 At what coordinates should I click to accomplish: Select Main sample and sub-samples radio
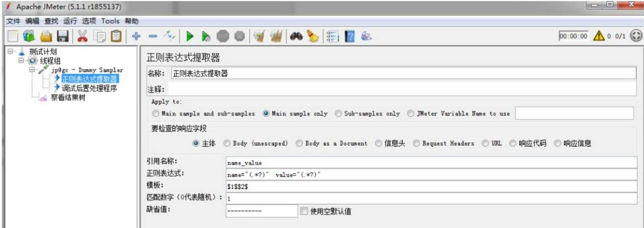(x=155, y=113)
